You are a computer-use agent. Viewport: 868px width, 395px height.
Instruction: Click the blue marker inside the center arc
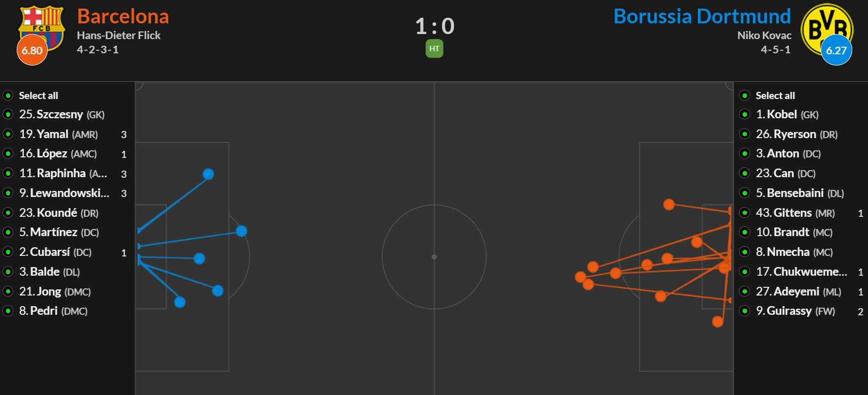[242, 231]
